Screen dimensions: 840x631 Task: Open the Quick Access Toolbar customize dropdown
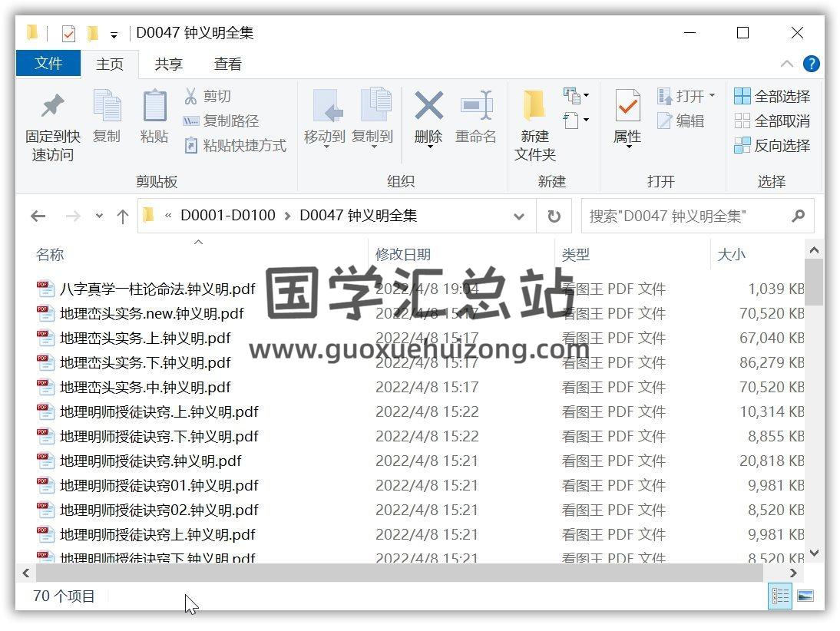pyautogui.click(x=114, y=35)
